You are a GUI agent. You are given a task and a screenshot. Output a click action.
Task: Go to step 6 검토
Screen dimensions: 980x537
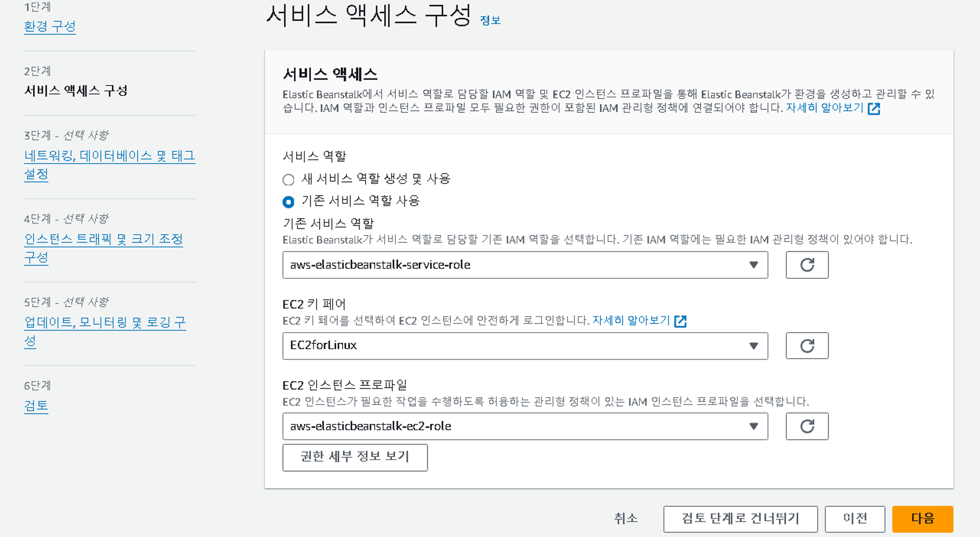click(36, 406)
